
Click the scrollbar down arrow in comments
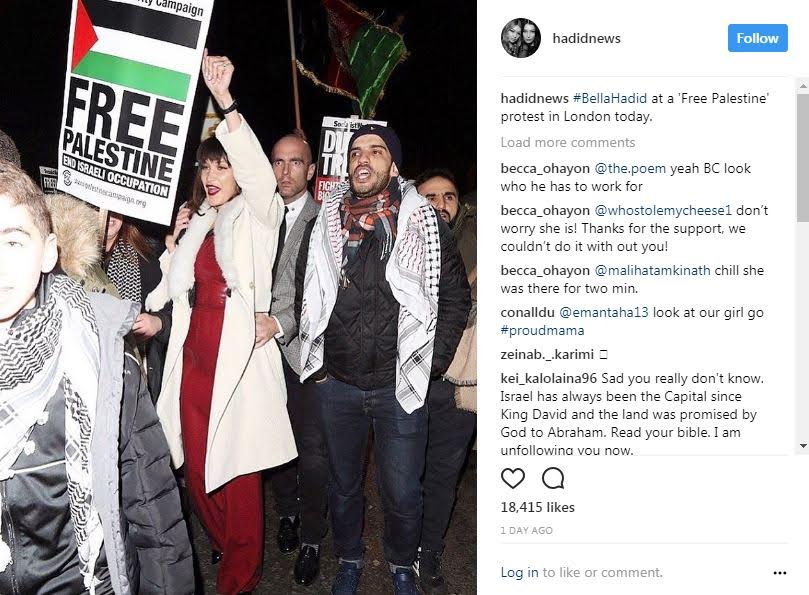(802, 445)
